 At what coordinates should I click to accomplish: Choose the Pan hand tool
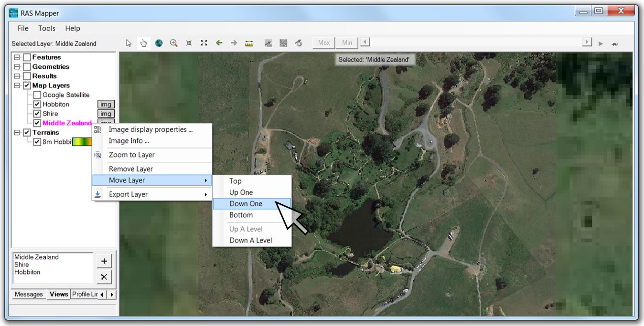[143, 43]
